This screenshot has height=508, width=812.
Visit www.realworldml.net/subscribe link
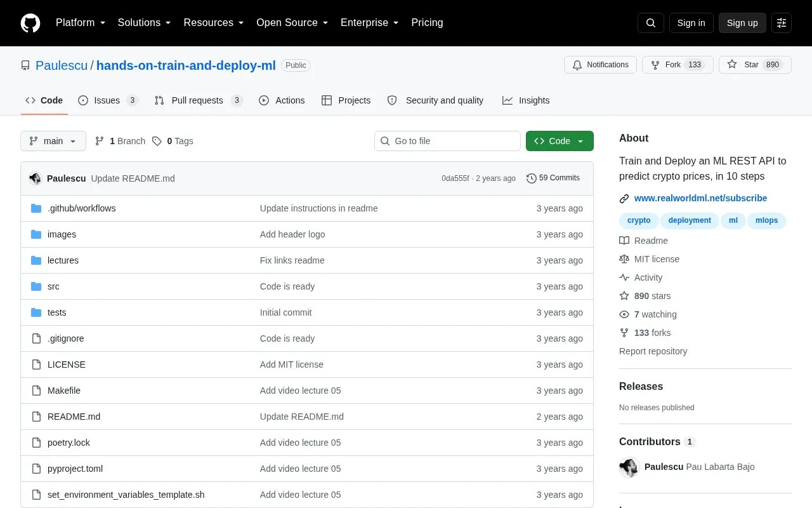(700, 198)
